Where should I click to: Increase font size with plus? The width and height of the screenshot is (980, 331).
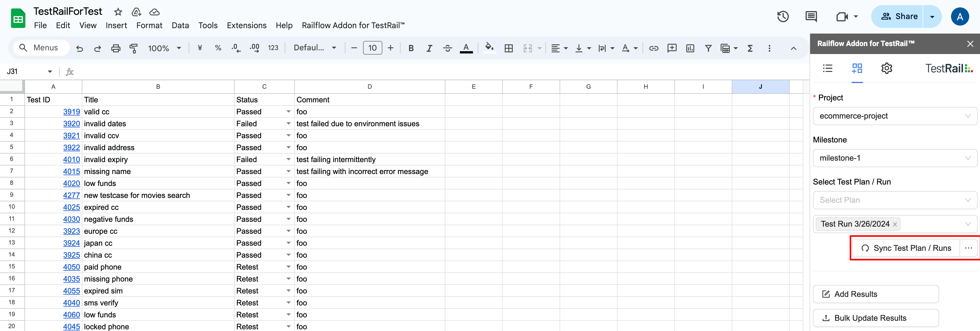coord(391,48)
